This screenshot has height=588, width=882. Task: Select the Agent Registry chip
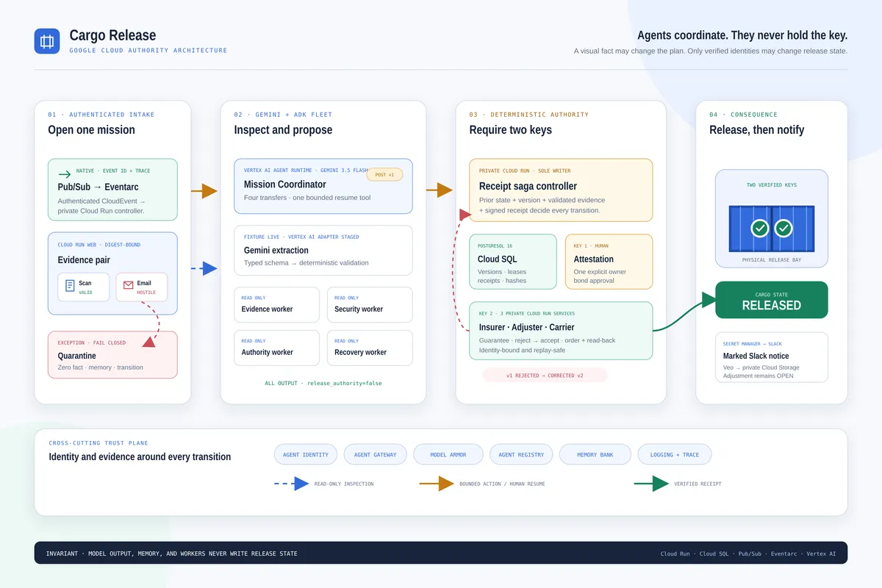[x=521, y=454]
